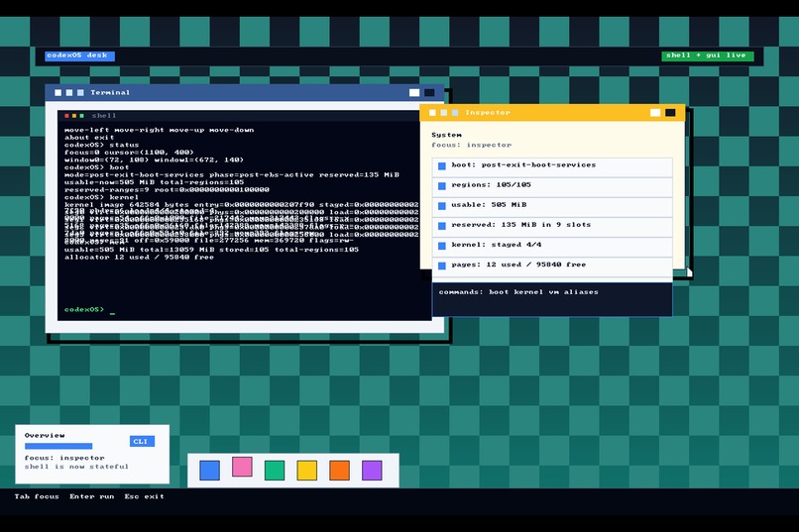The height and width of the screenshot is (532, 799).
Task: Click the Esc exit hint in bottom bar
Action: [x=144, y=496]
